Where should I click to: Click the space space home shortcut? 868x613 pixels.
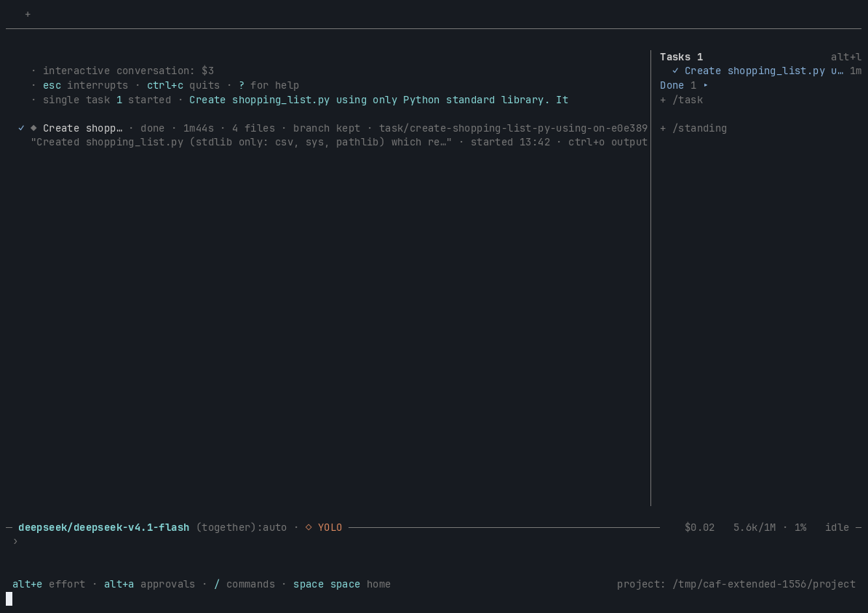pyautogui.click(x=342, y=584)
